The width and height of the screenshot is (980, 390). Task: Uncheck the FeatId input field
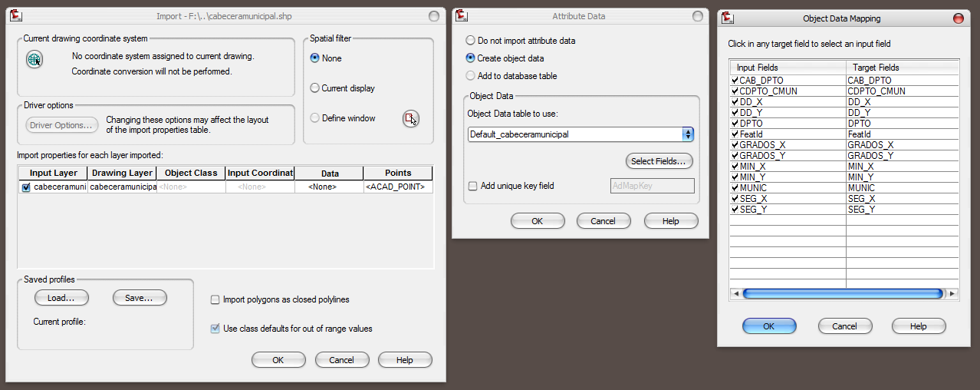(735, 134)
